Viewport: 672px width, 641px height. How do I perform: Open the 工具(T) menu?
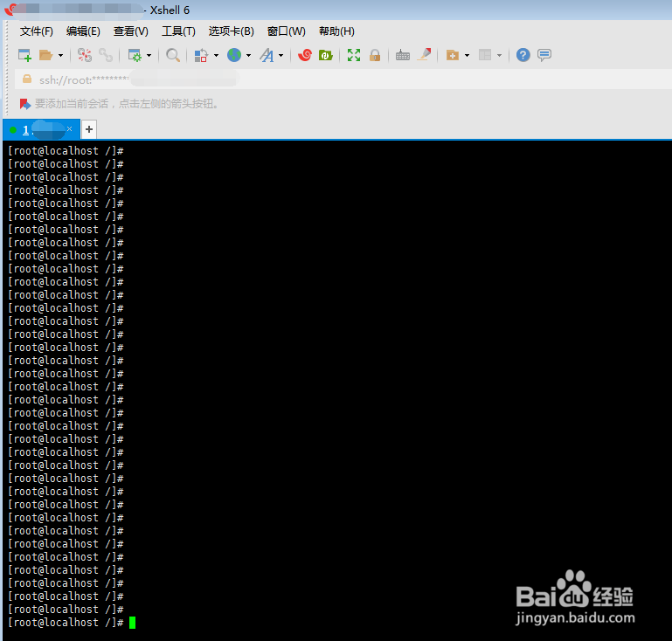tap(178, 31)
